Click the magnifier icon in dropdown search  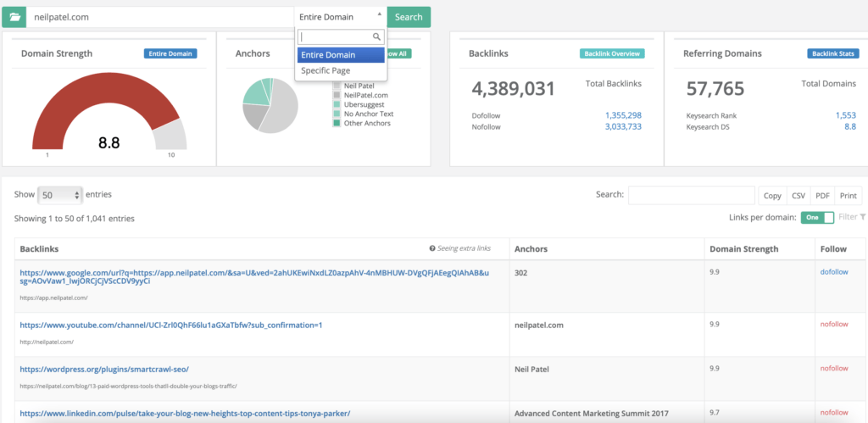pyautogui.click(x=376, y=37)
